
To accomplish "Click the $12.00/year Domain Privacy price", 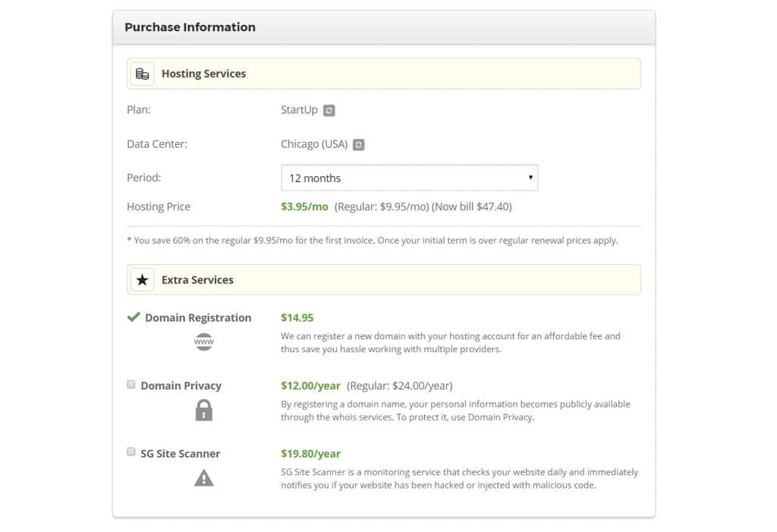I will pyautogui.click(x=310, y=386).
